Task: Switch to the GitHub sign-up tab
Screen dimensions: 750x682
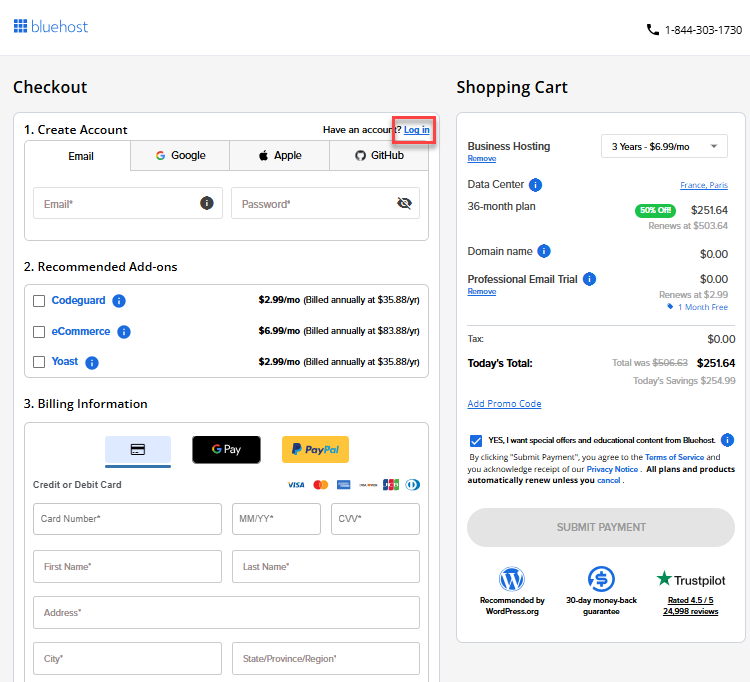Action: point(379,155)
